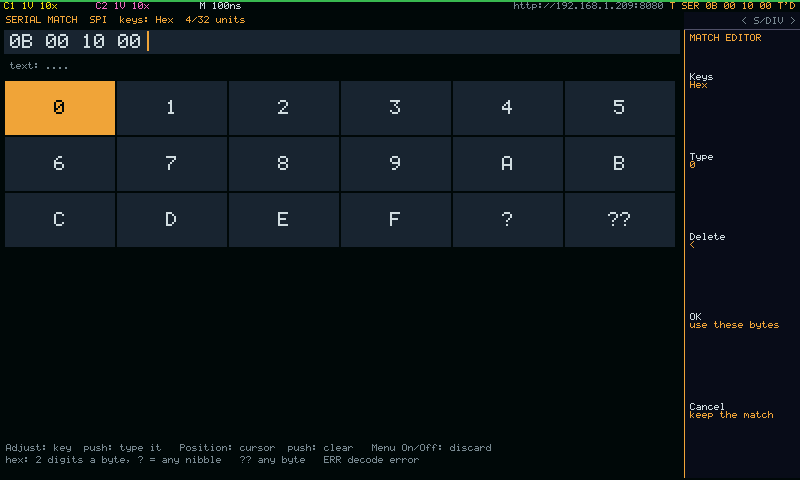The image size is (800, 480).
Task: Select the ?? any-byte key
Action: point(620,220)
